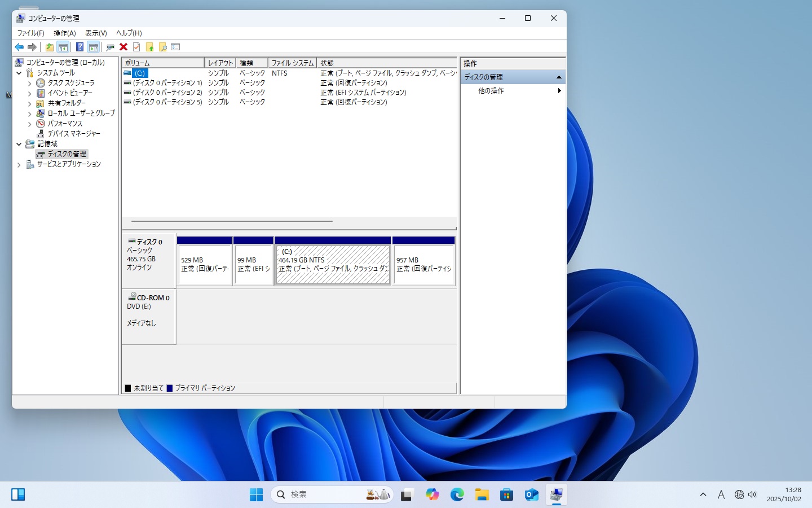Viewport: 812px width, 508px height.
Task: Select デバイス マネージャー in the tree
Action: click(x=73, y=134)
